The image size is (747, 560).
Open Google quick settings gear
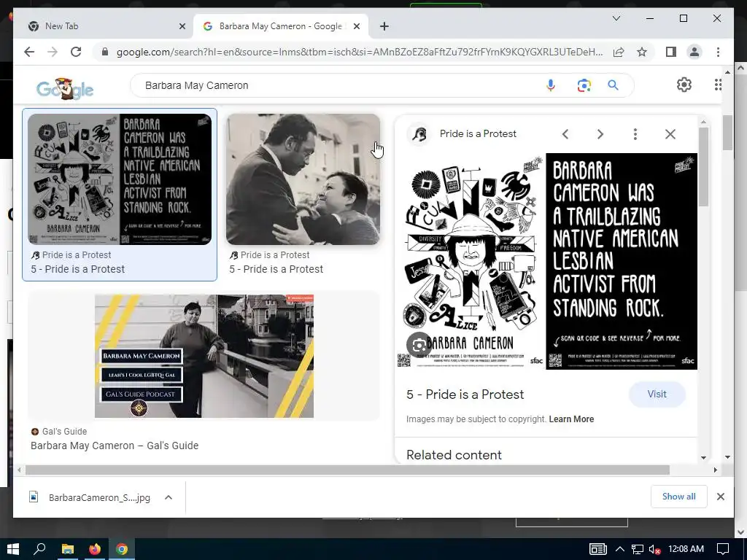click(x=684, y=85)
